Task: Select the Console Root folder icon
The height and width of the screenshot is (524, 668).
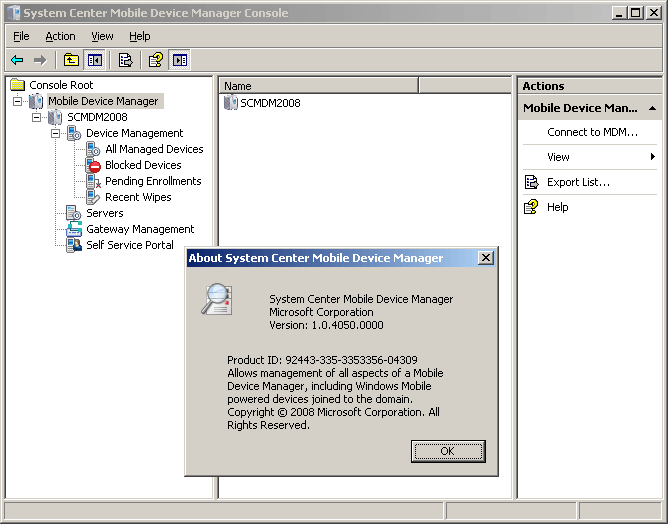Action: click(x=17, y=85)
